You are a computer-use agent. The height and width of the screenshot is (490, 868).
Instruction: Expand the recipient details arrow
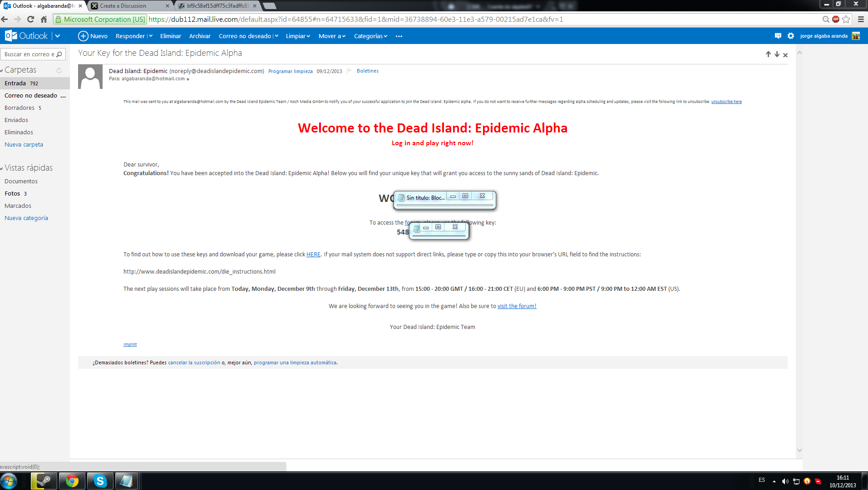(x=188, y=79)
